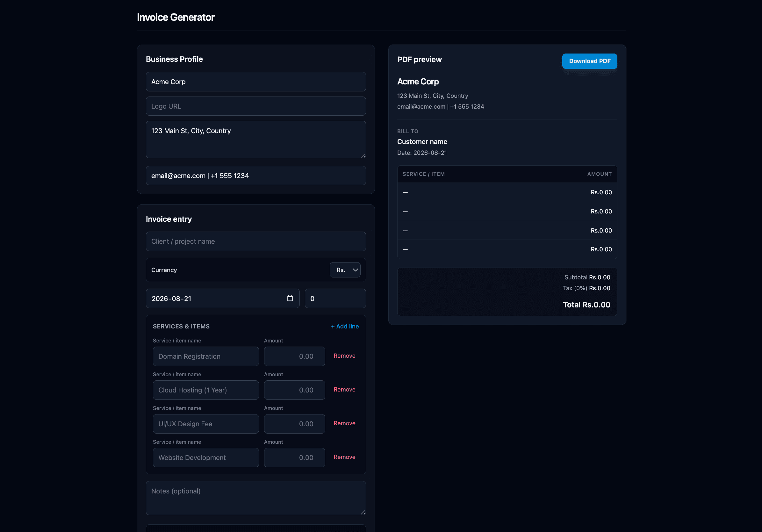Viewport: 762px width, 532px height.
Task: Click the Total Rs.0.00 amount
Action: [586, 305]
